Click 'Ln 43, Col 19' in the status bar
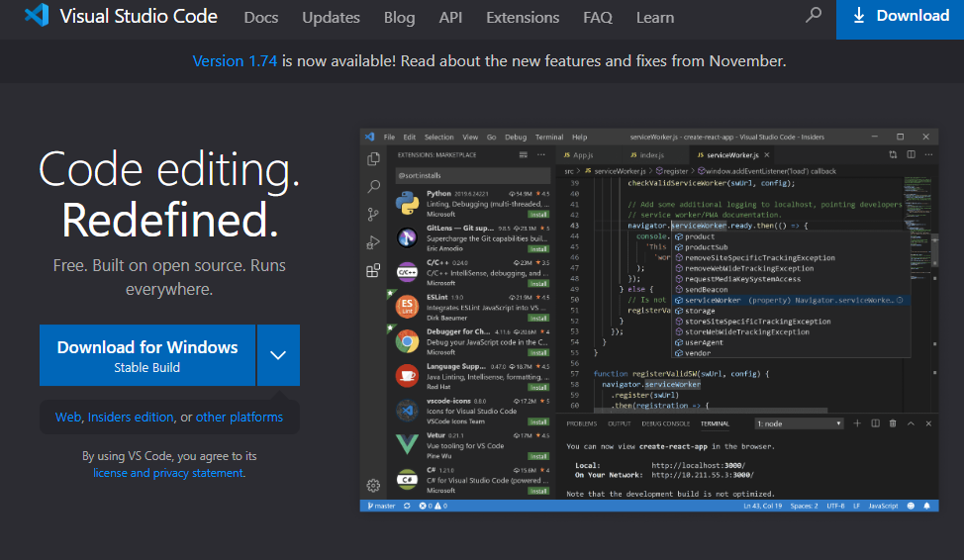 coord(762,506)
